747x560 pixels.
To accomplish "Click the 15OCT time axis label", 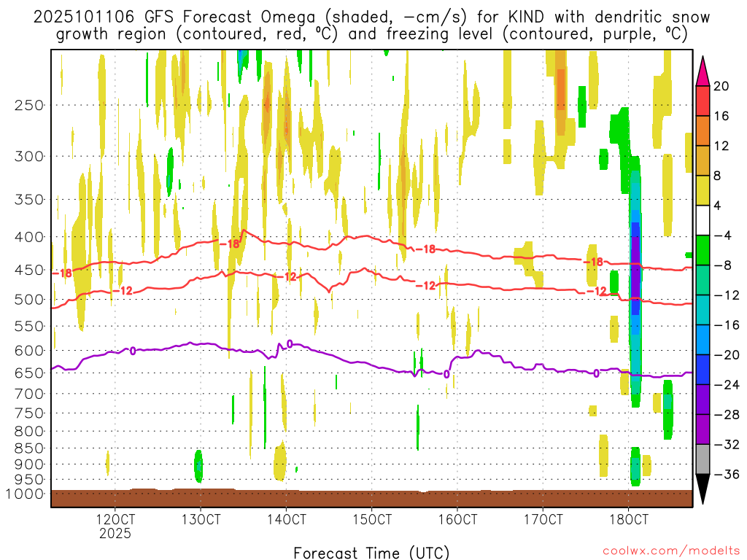I will click(x=372, y=519).
